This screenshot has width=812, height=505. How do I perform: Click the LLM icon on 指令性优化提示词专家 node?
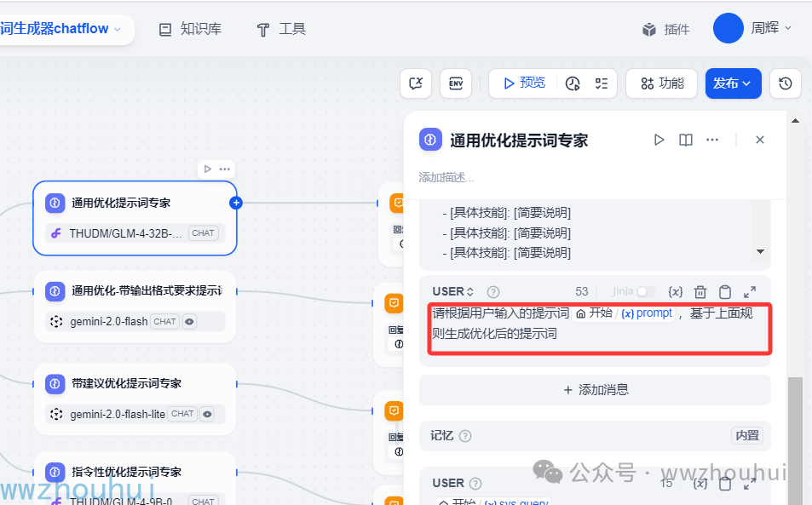tap(55, 472)
